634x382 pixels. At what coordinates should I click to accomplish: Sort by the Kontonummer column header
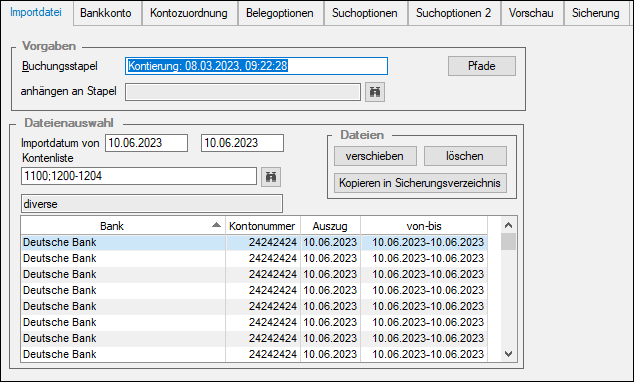(262, 226)
